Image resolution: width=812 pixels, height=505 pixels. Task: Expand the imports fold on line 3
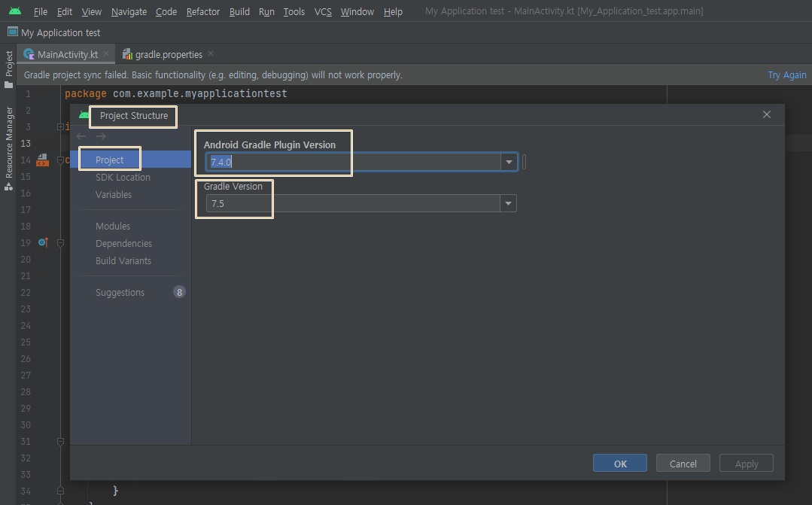click(60, 126)
